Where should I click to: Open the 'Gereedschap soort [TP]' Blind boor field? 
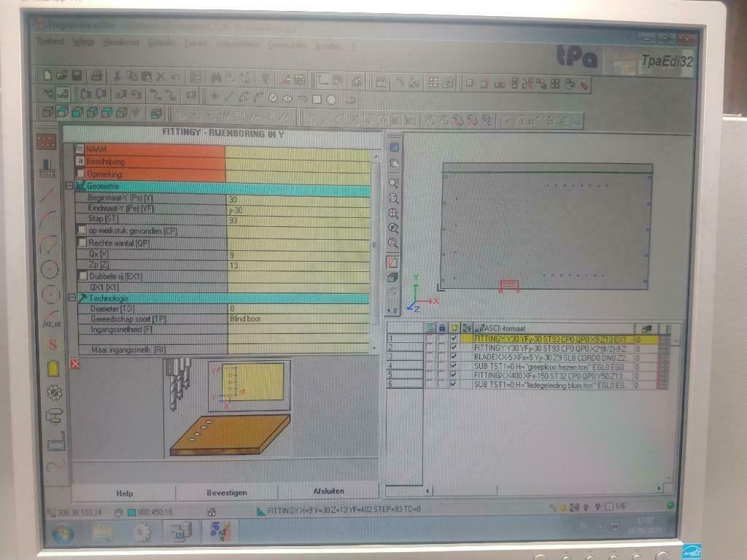(298, 319)
